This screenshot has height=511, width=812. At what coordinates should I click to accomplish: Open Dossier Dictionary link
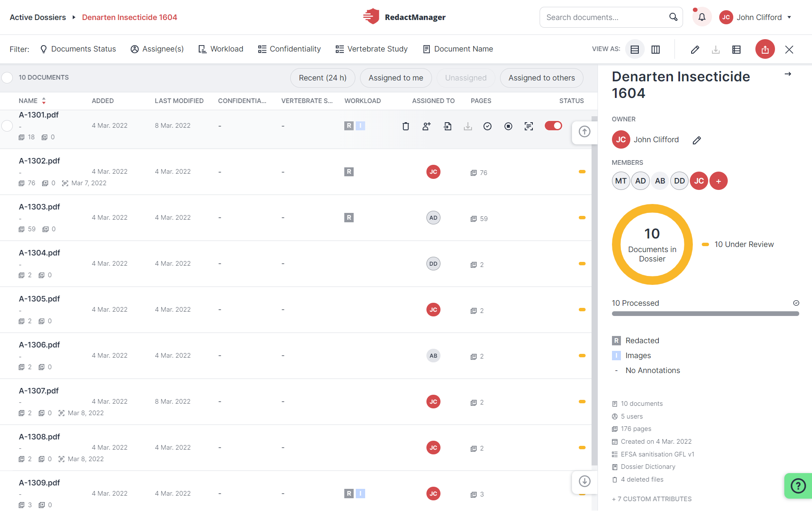point(648,467)
